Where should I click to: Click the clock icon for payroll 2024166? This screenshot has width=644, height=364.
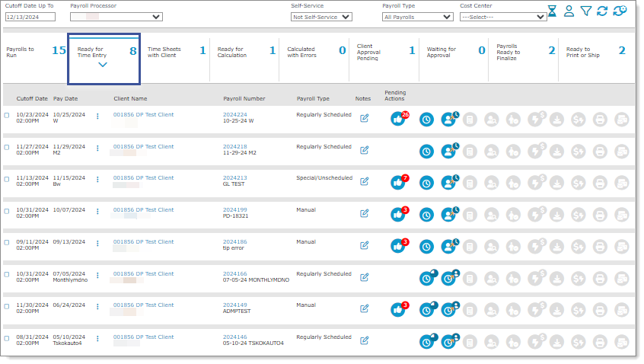(427, 278)
